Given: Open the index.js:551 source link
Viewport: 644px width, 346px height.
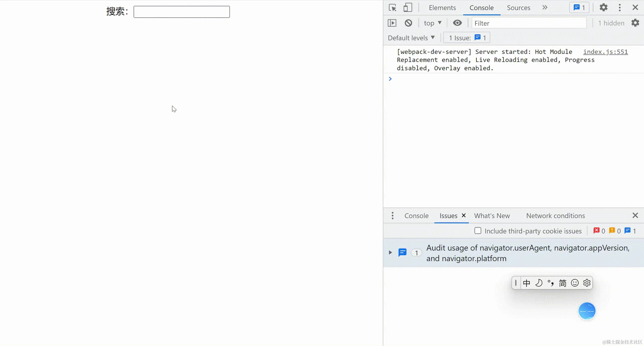Looking at the screenshot, I should 606,52.
